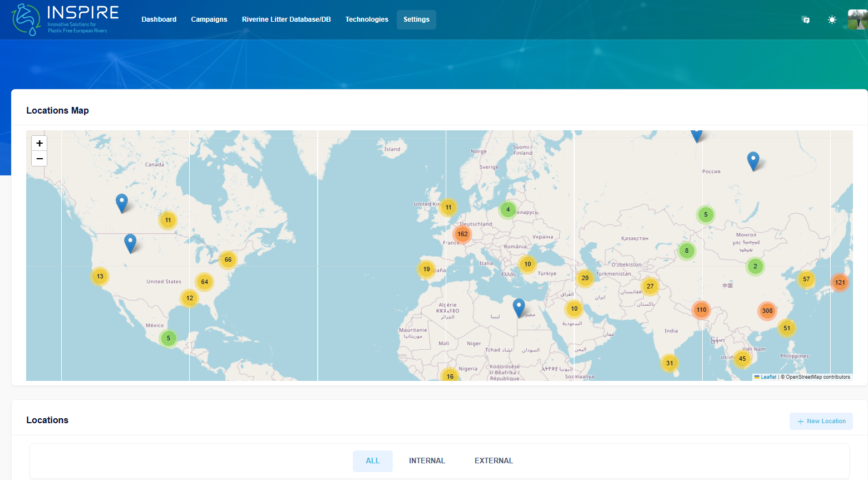The width and height of the screenshot is (868, 480).
Task: Click the INSPIRE logo in header
Action: pos(65,19)
